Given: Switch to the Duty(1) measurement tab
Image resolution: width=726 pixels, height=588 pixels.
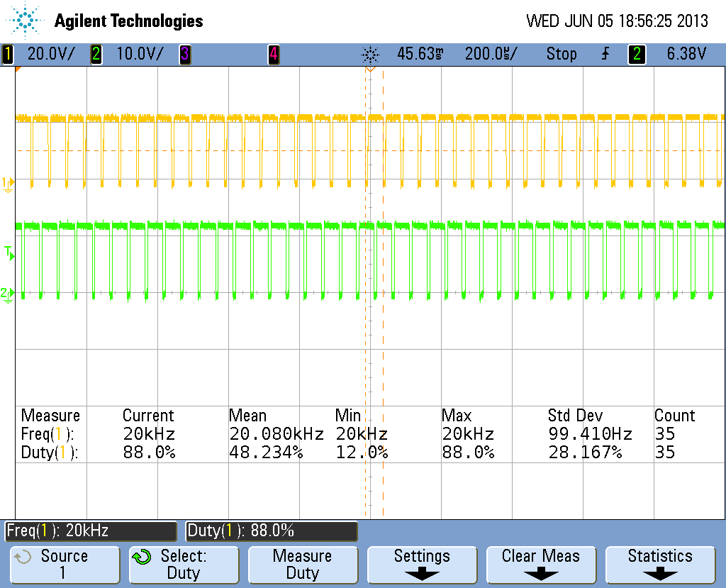Looking at the screenshot, I should (272, 531).
